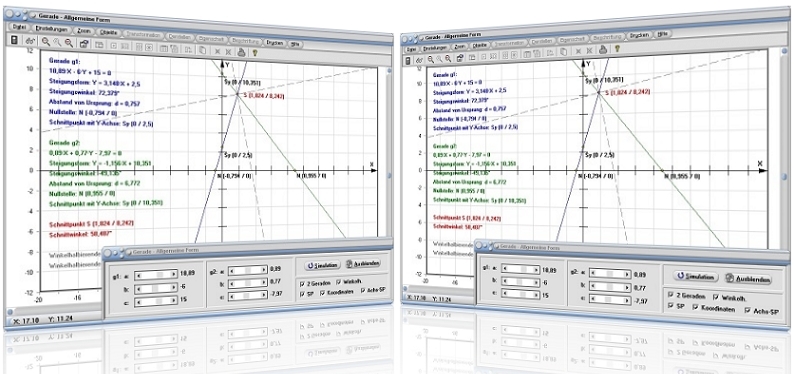Click the g2 c slider showing -7,97, right panel
This screenshot has height=374, width=794.
(x=610, y=301)
